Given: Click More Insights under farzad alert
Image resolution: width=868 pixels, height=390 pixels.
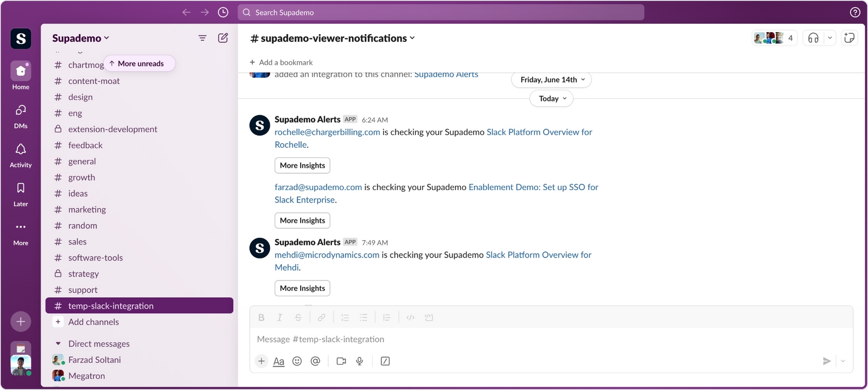Looking at the screenshot, I should [x=302, y=221].
